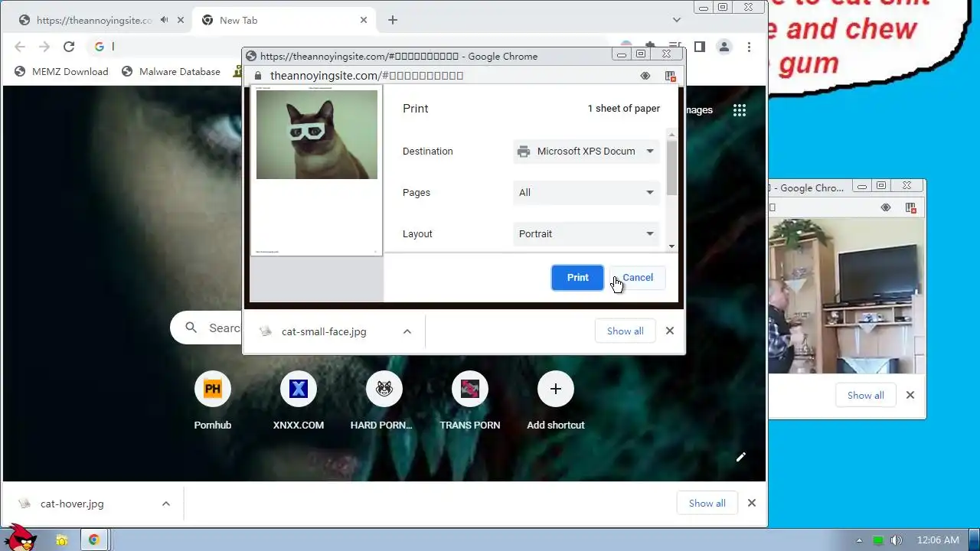The height and width of the screenshot is (551, 980).
Task: Click the blocked-popup icon in print window
Action: point(671,76)
